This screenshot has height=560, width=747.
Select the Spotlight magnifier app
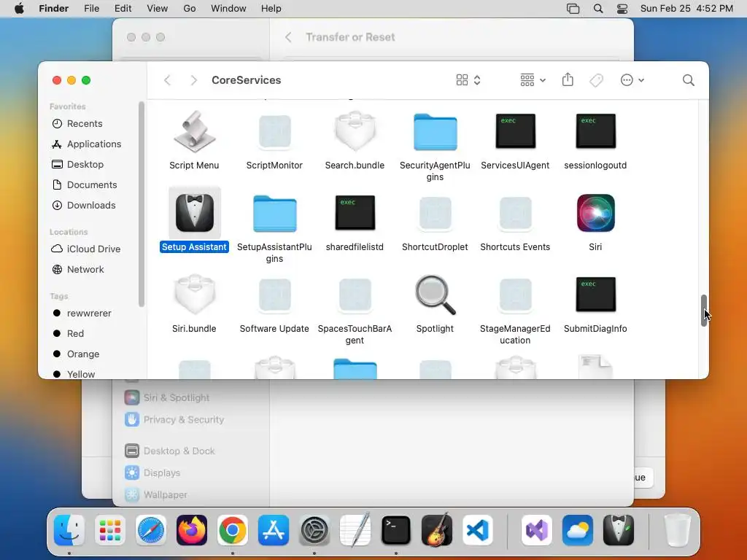tap(435, 295)
